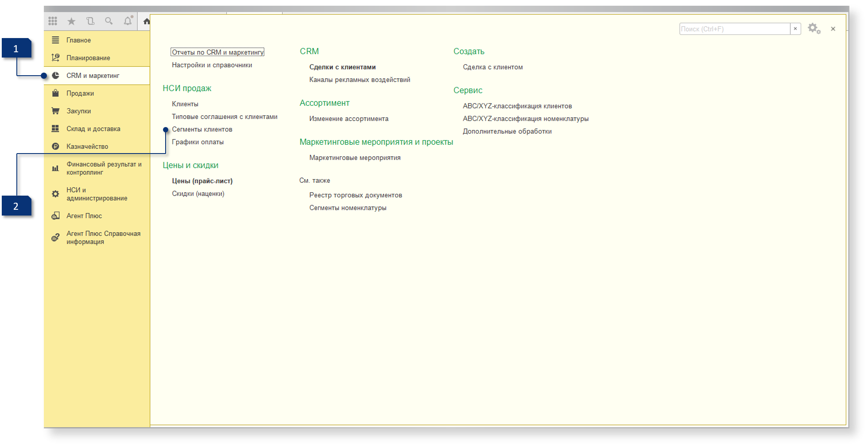Screen dimensions: 868x447
Task: Clear the search field with x button
Action: point(795,29)
